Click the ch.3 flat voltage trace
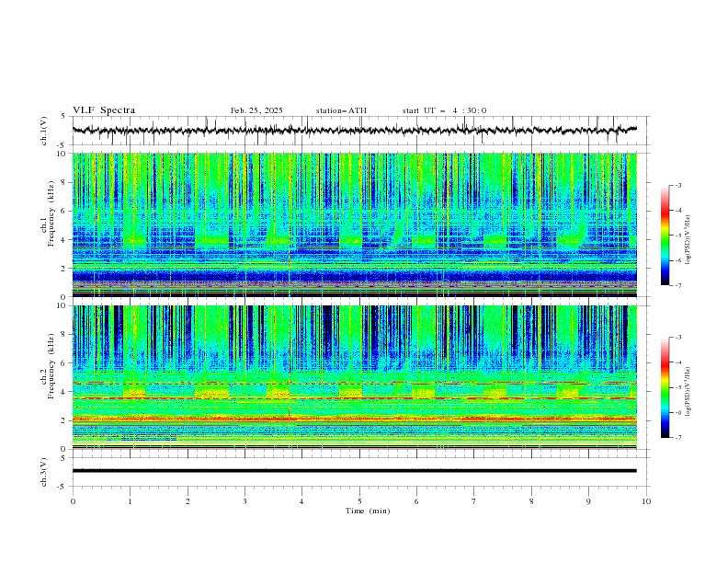 (x=354, y=471)
